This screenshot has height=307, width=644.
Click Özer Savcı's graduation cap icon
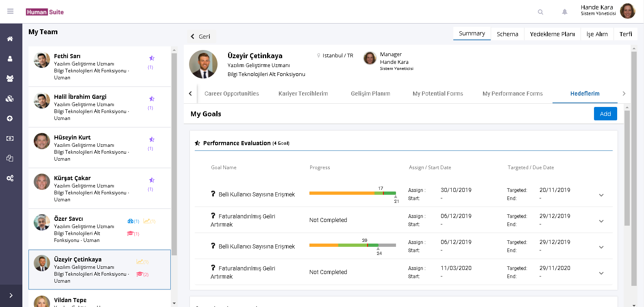pos(131,233)
